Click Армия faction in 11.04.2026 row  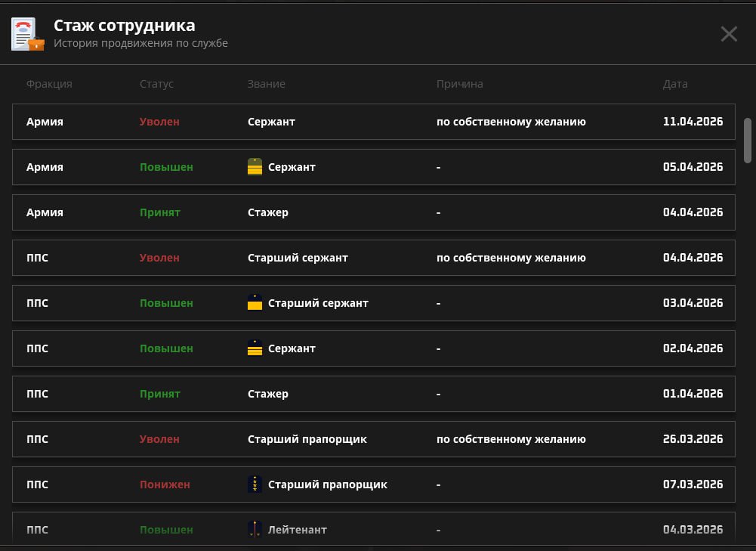[x=45, y=122]
